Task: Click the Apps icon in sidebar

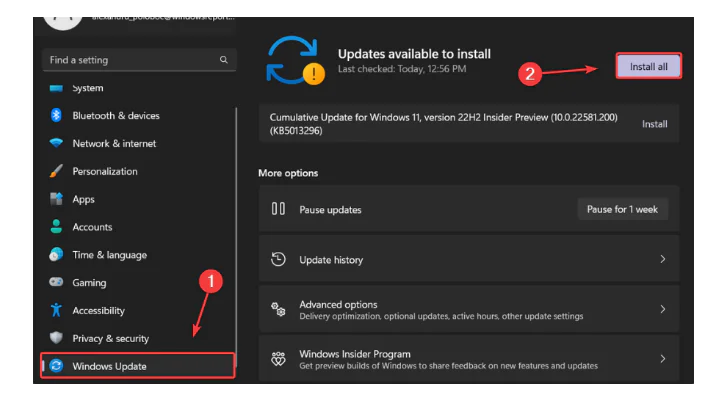Action: [x=56, y=199]
